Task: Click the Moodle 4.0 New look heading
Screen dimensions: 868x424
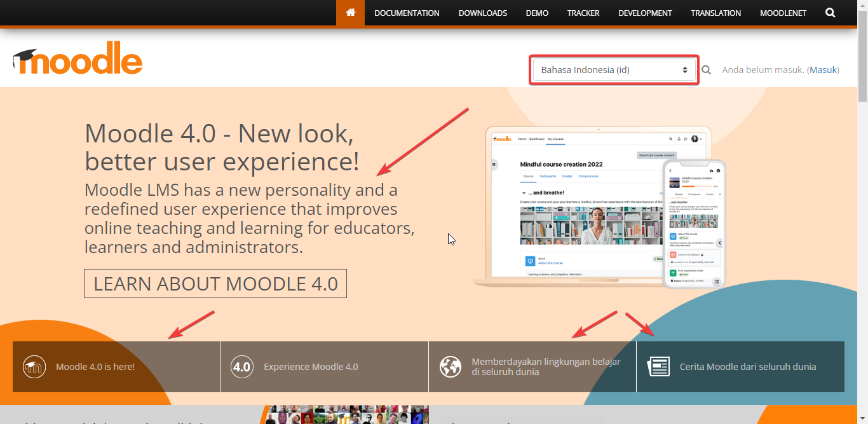Action: click(x=222, y=147)
